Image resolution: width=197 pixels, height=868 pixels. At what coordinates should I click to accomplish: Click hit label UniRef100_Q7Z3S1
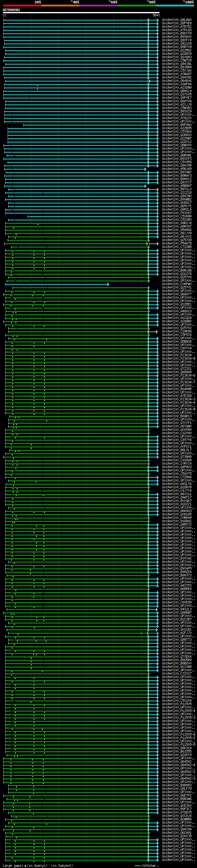[x=177, y=369]
